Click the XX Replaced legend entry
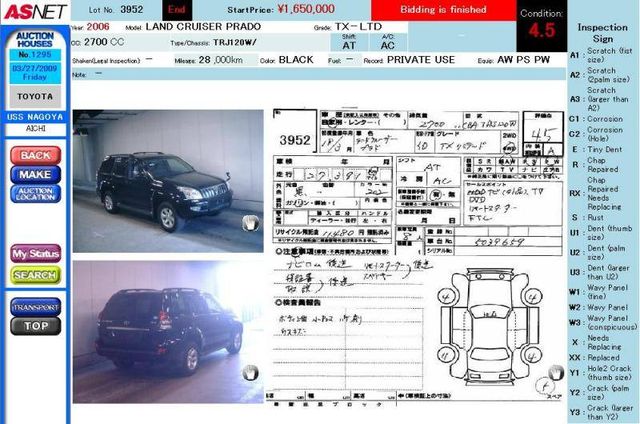The image size is (640, 424). (594, 358)
